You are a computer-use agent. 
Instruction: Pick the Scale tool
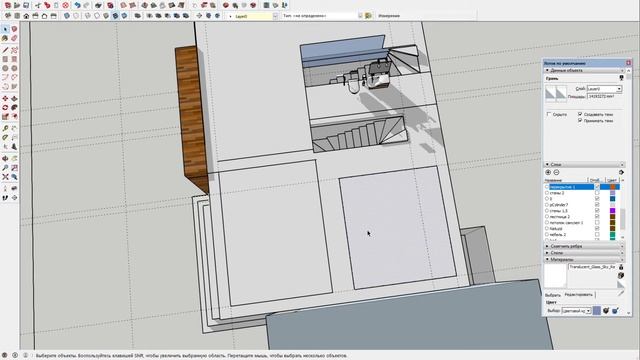click(x=5, y=116)
